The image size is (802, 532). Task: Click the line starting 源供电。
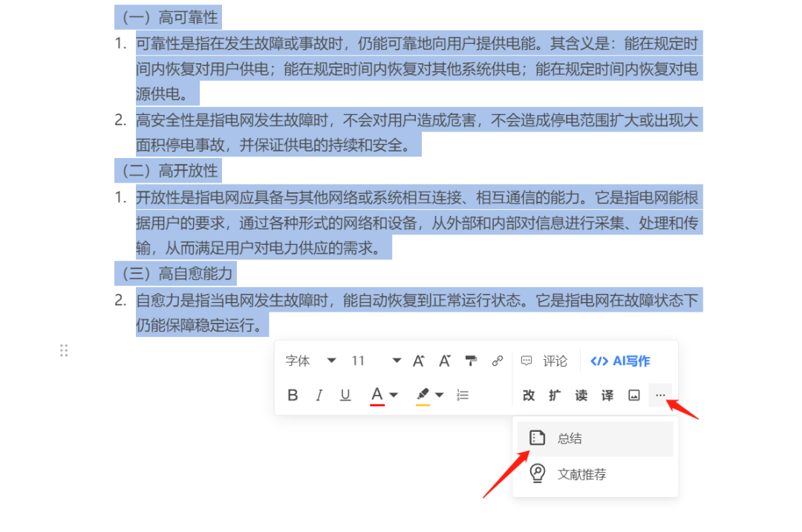tap(167, 94)
